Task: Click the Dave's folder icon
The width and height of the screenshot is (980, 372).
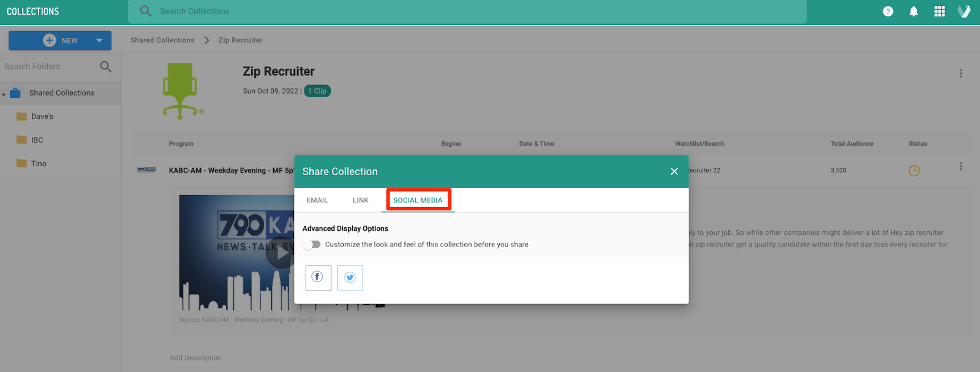Action: 21,116
